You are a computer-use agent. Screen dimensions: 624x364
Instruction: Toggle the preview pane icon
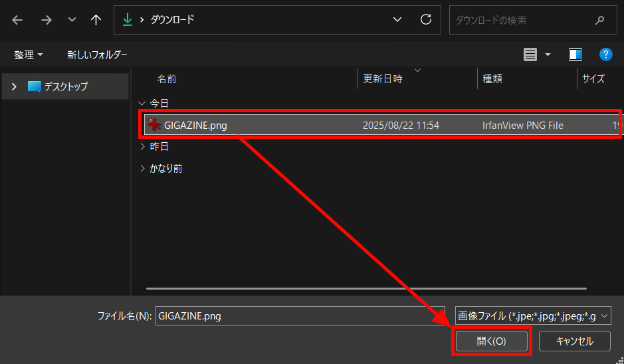pyautogui.click(x=575, y=54)
